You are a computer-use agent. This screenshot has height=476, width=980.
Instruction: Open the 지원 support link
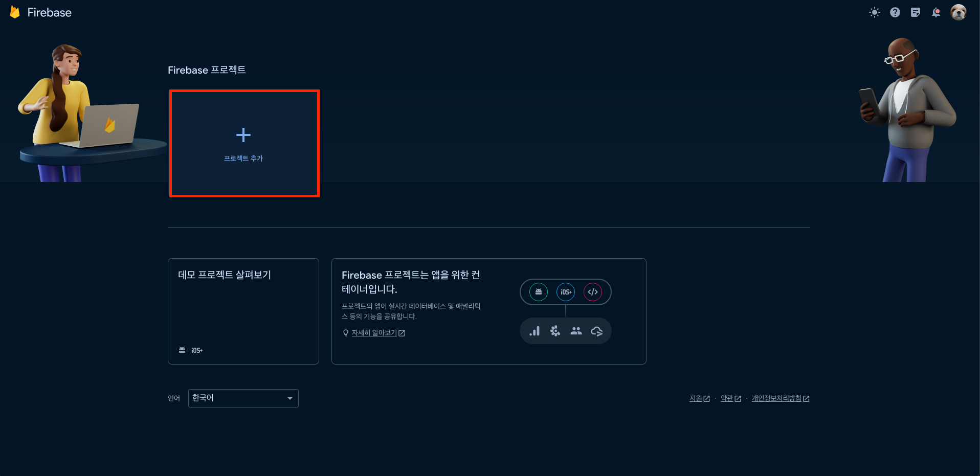699,398
